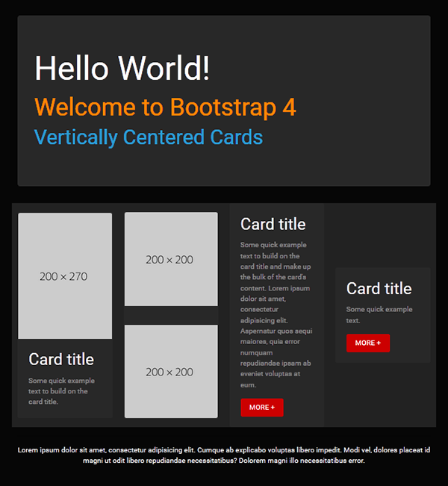Click the footer paragraph starting 'Lorem ipsum dolor sit amet'

224,455
